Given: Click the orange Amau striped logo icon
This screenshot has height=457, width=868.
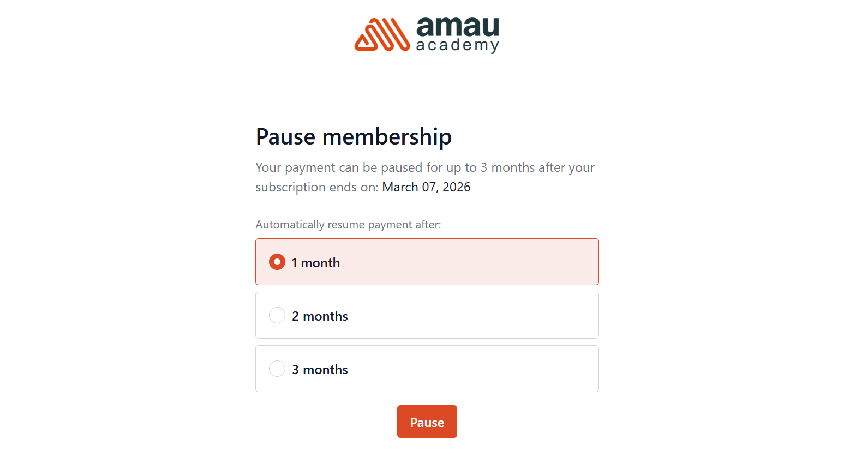Looking at the screenshot, I should (x=382, y=35).
